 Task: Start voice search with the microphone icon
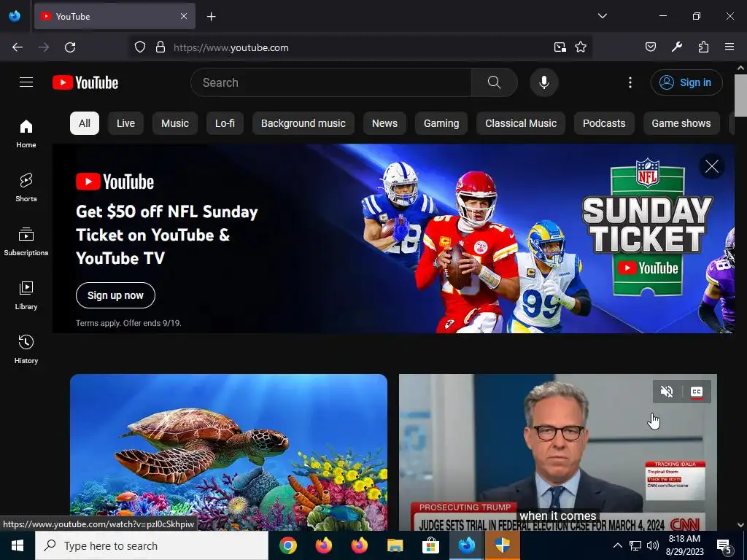pyautogui.click(x=543, y=82)
